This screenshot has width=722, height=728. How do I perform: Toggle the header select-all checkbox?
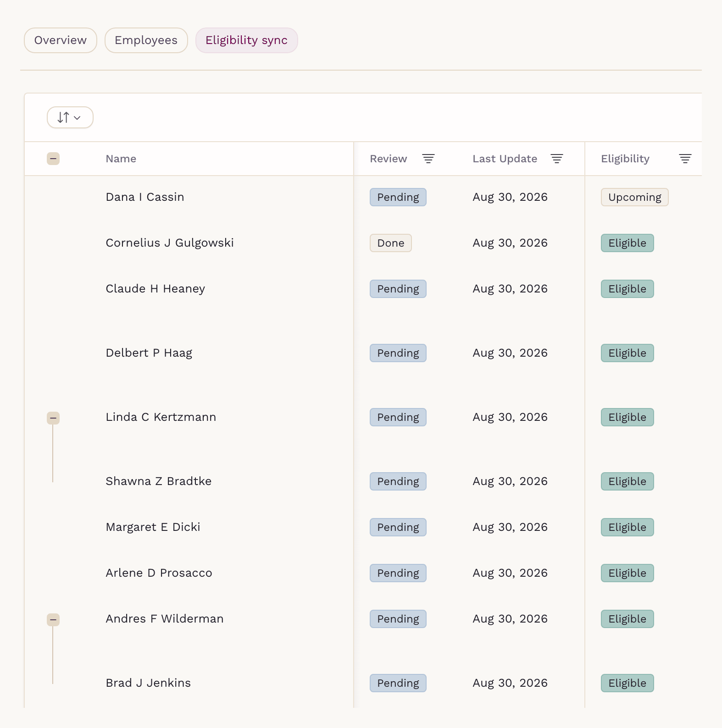click(x=53, y=159)
